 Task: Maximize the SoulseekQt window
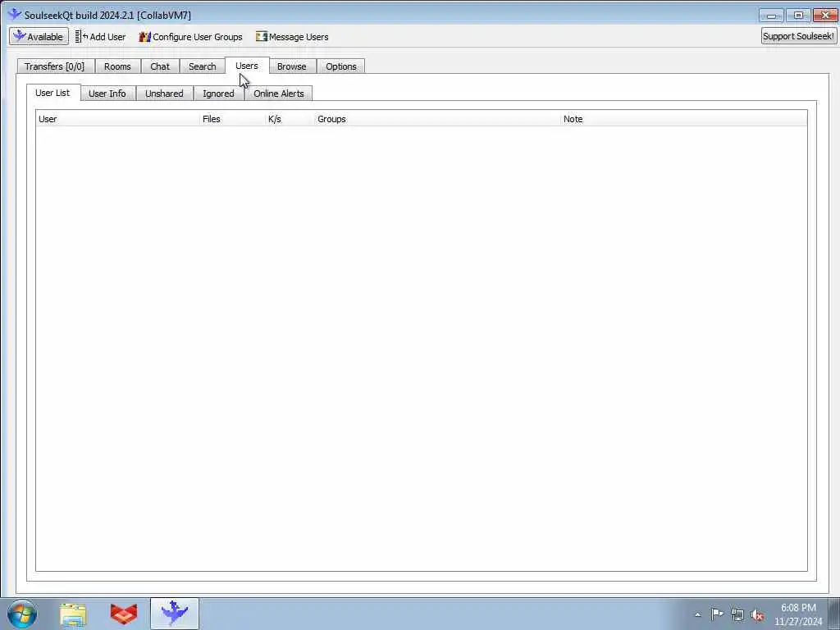click(x=798, y=16)
